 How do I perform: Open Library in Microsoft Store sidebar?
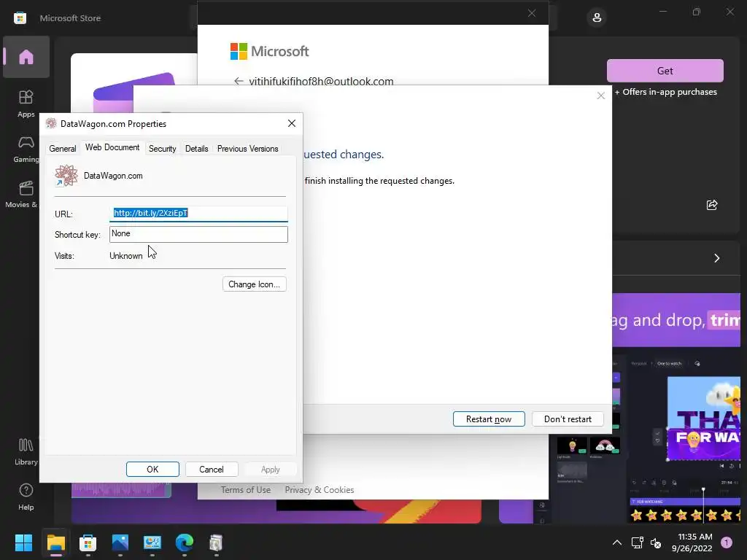pos(26,452)
